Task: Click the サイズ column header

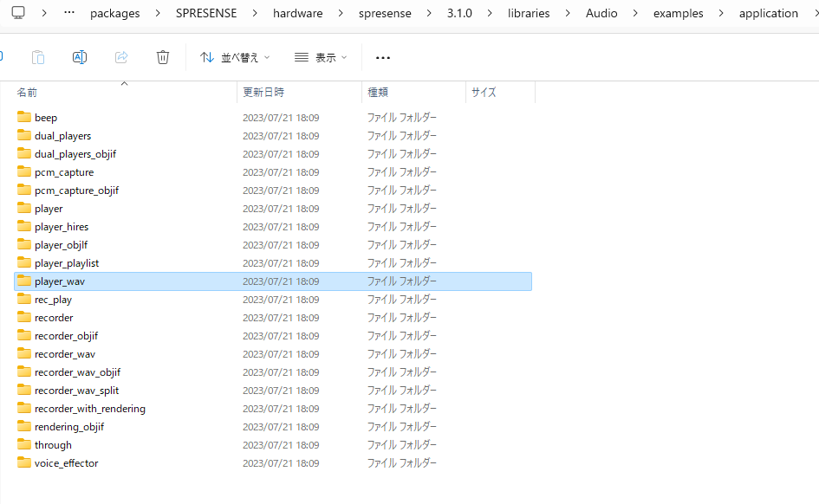Action: point(484,92)
